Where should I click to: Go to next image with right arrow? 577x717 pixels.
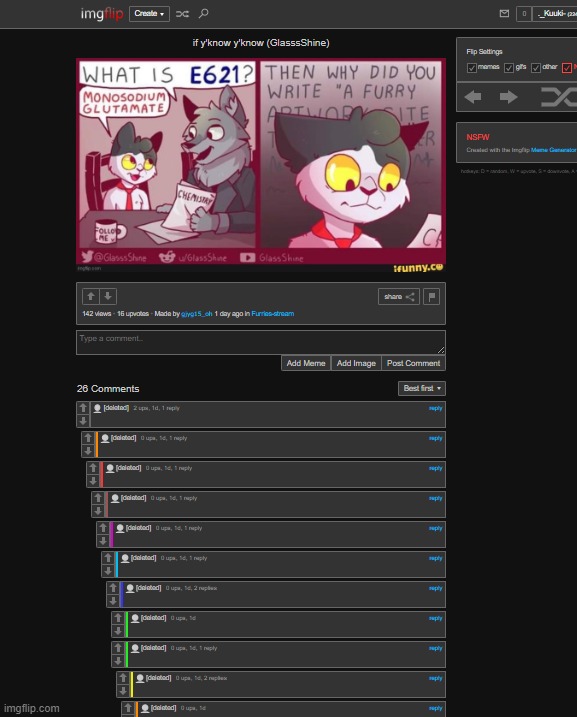[508, 97]
